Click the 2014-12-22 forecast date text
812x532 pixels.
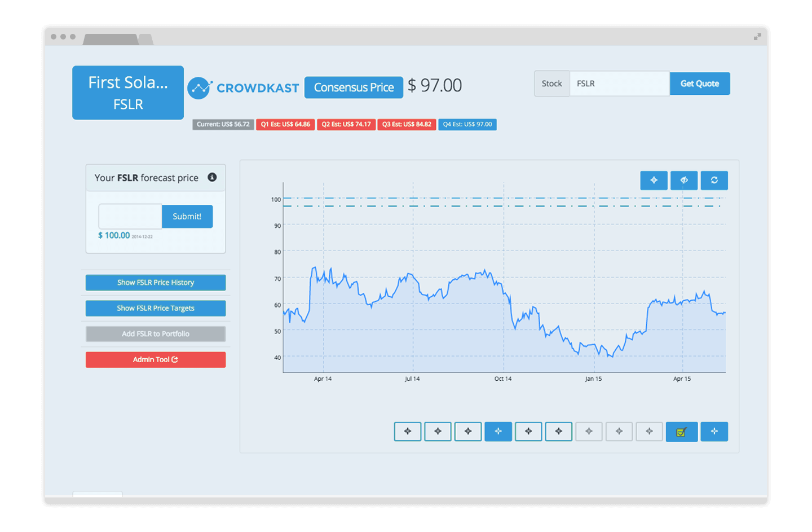click(142, 237)
